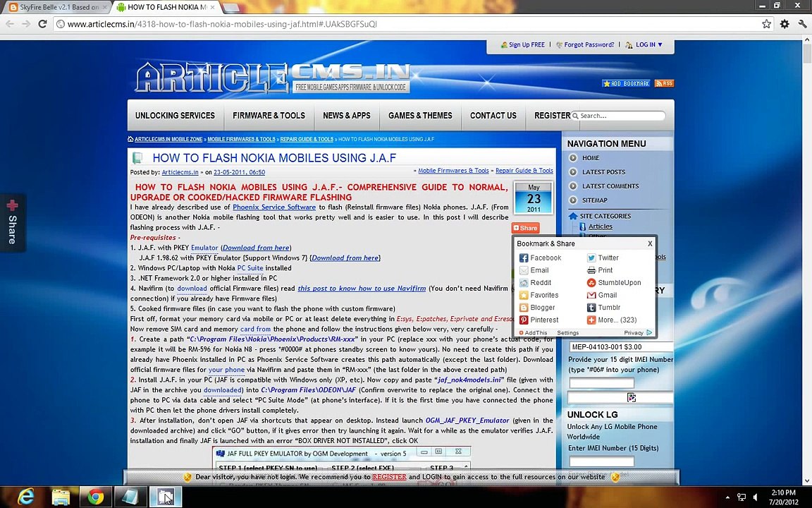Open Chrome icon in taskbar
Screen dimensions: 812x508
pos(95,497)
